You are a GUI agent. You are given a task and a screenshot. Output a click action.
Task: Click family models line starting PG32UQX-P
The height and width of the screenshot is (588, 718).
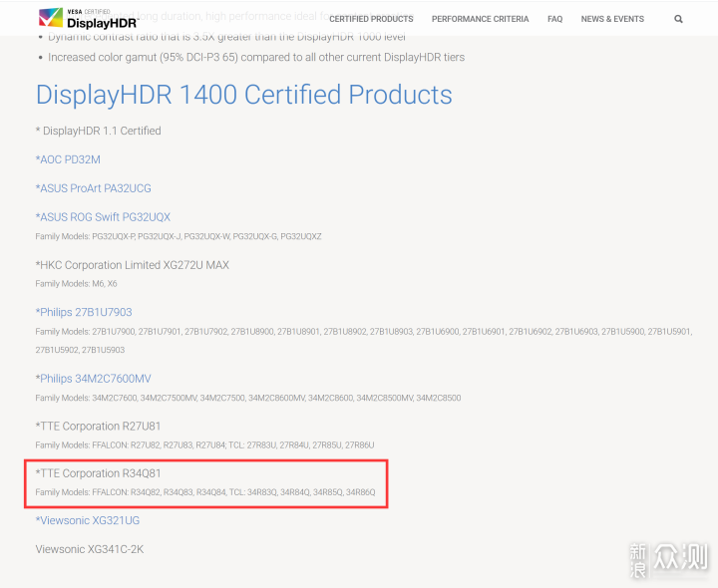point(179,236)
